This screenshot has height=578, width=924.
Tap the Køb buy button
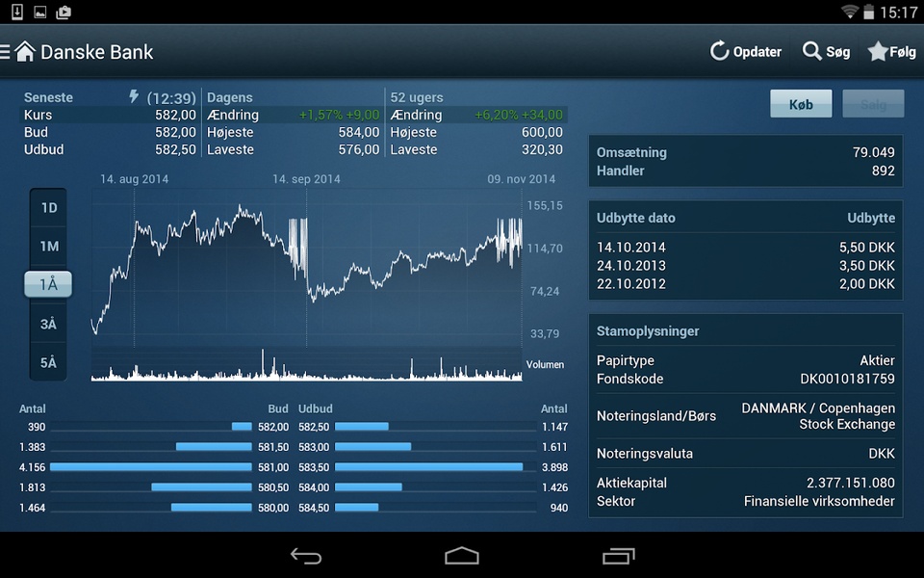coord(801,104)
